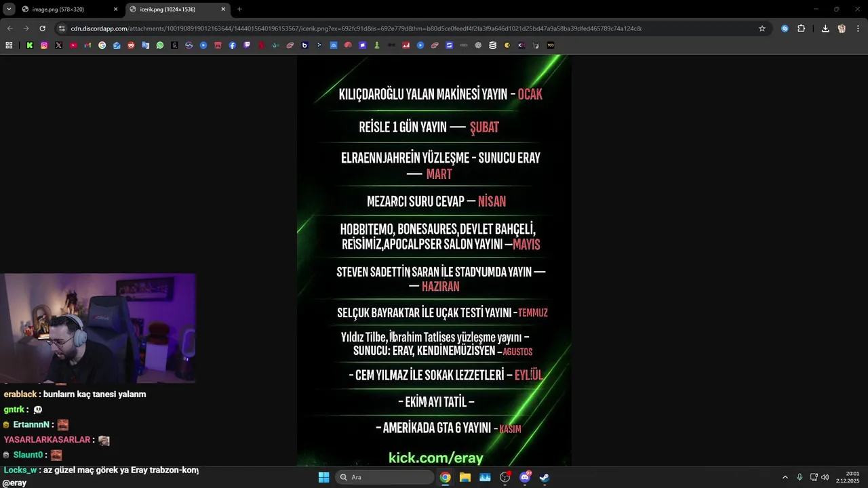Screen dimensions: 868x488
Task: Open the Kick bookmark icon
Action: [30, 45]
